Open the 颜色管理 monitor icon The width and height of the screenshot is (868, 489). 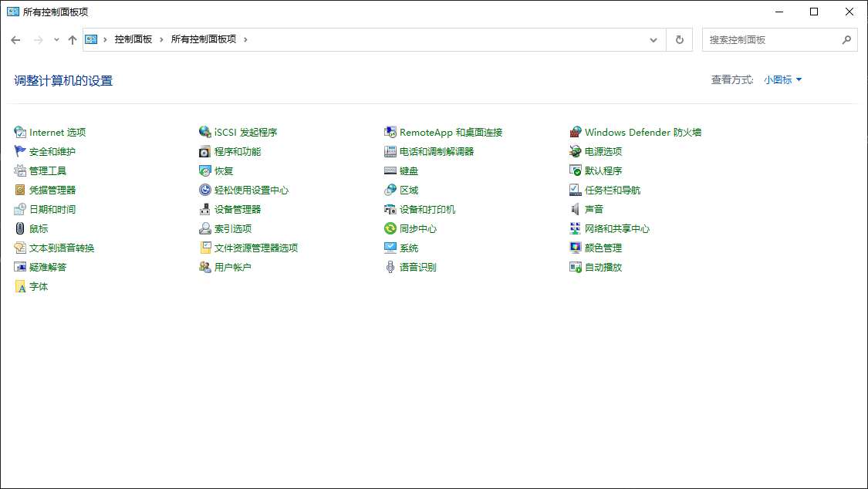click(x=576, y=248)
